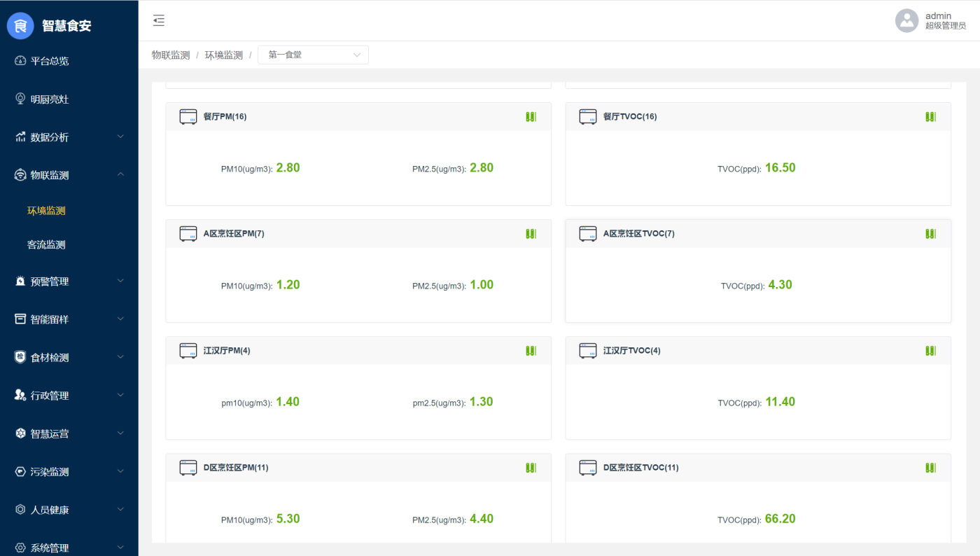Viewport: 980px width, 556px height.
Task: Click signal status icon on D区烹饪区TVOC(11) card
Action: 930,468
